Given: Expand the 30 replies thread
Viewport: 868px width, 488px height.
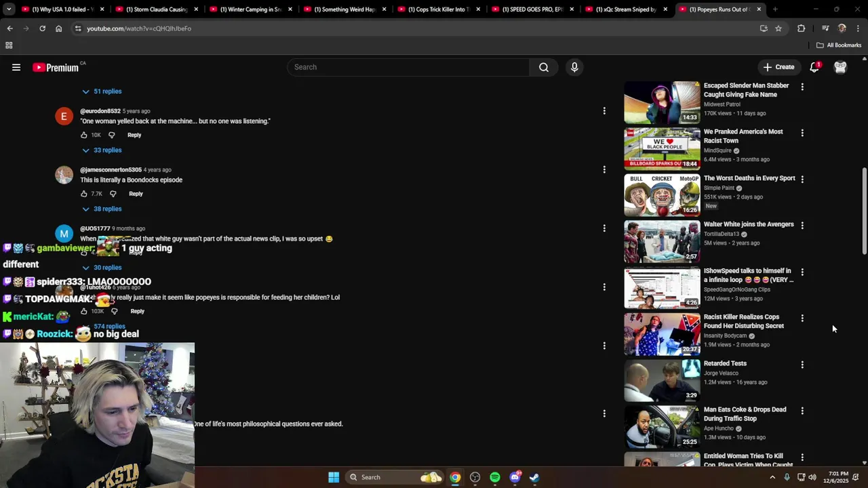Looking at the screenshot, I should click(102, 268).
